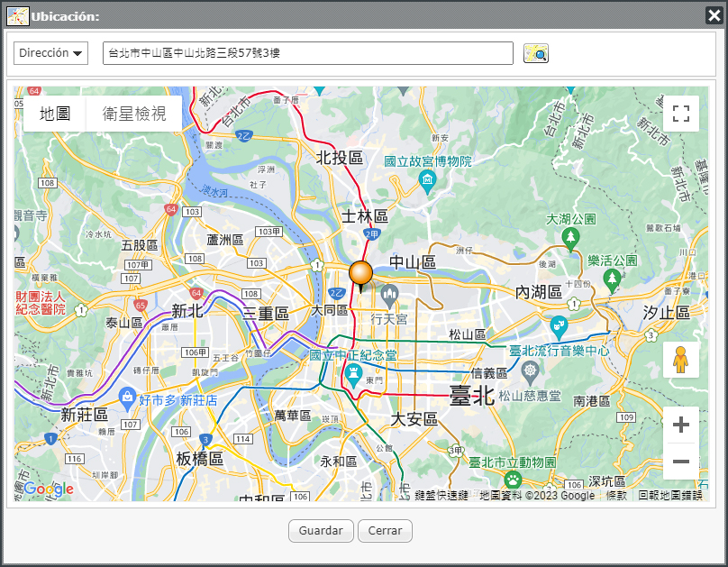Click the 三重區 district label

click(x=266, y=314)
